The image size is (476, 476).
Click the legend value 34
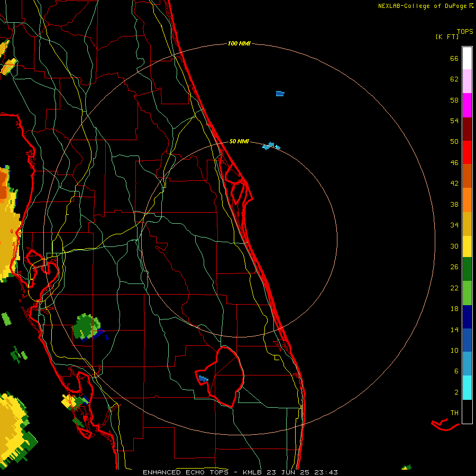[x=454, y=225]
